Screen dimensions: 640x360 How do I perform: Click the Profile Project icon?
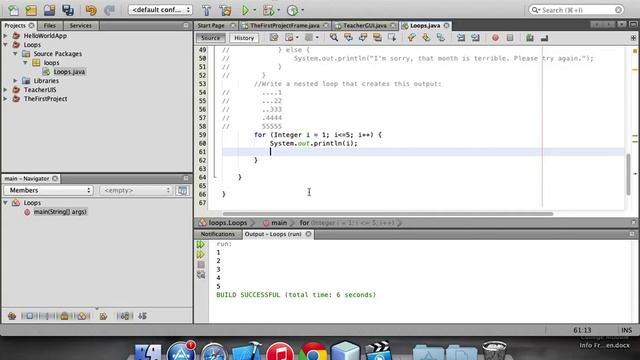click(x=292, y=10)
